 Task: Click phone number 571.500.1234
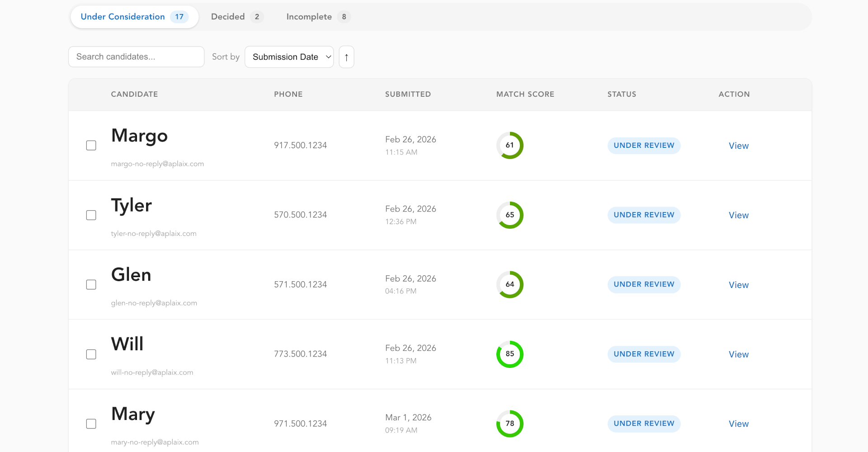pos(300,285)
